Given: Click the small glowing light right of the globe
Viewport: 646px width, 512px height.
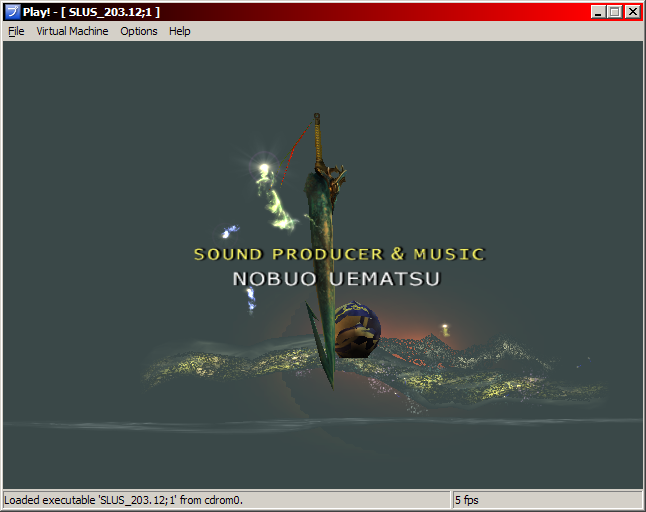Looking at the screenshot, I should pos(445,328).
